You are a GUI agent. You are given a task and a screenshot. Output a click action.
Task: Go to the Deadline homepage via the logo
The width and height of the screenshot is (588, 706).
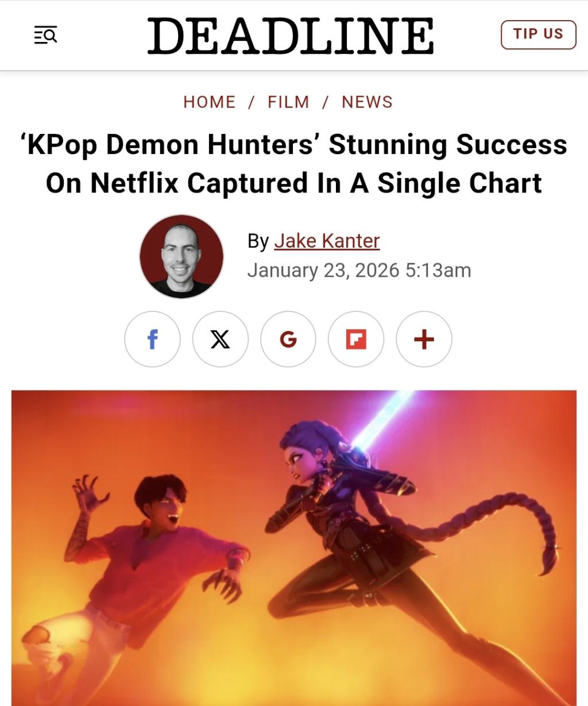291,36
